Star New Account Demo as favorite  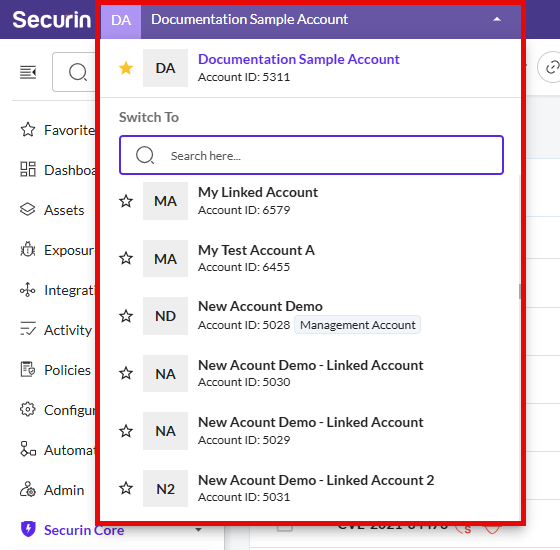(126, 316)
